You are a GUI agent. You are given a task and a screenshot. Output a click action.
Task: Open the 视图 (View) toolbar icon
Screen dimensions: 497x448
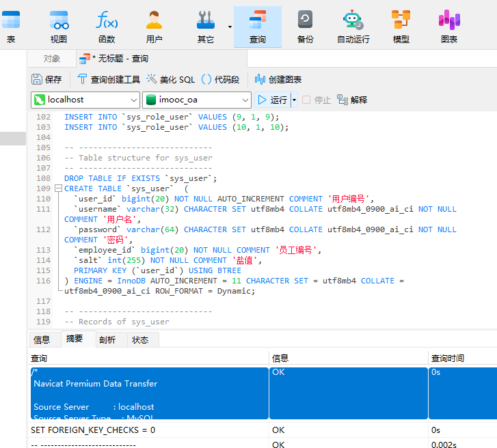pyautogui.click(x=59, y=26)
